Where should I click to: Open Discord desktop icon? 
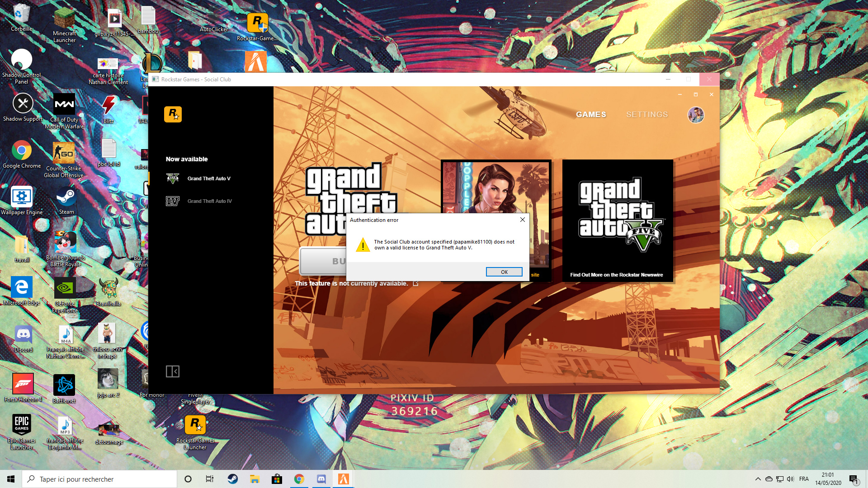[23, 339]
